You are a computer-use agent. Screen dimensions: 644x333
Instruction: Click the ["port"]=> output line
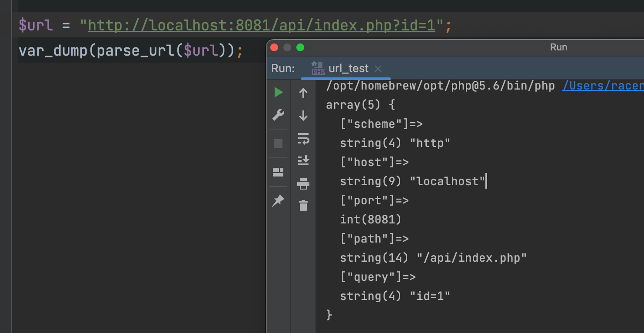(x=375, y=200)
